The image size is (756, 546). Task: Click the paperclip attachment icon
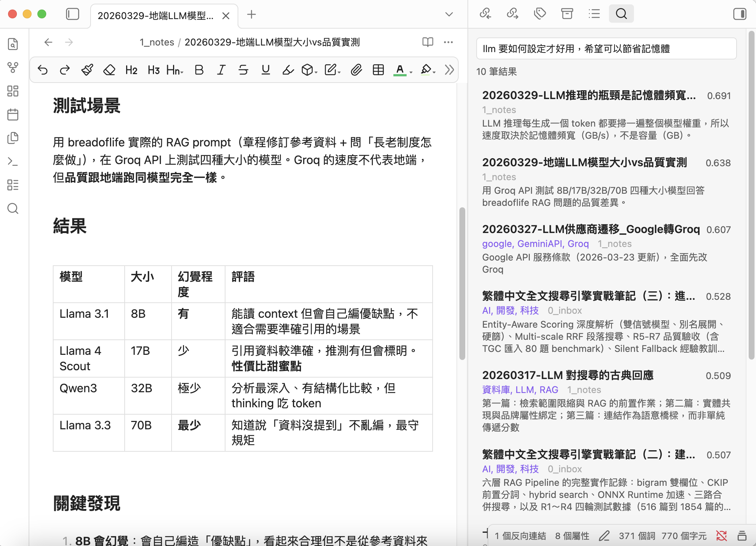tap(356, 70)
